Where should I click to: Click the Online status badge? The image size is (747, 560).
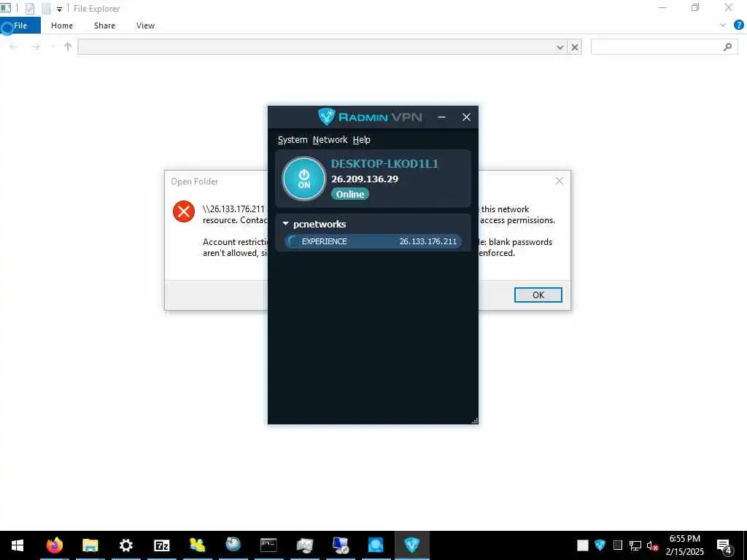coord(350,194)
